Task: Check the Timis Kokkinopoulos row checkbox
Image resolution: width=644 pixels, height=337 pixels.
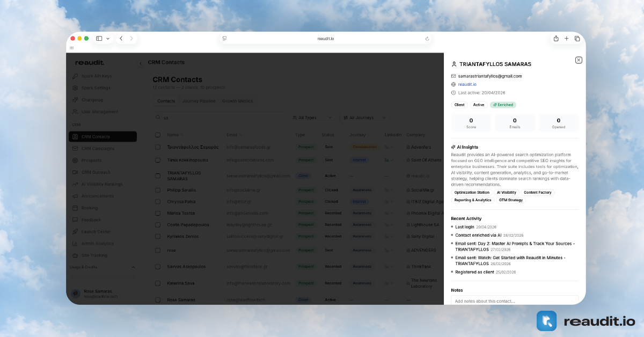Action: [x=158, y=160]
